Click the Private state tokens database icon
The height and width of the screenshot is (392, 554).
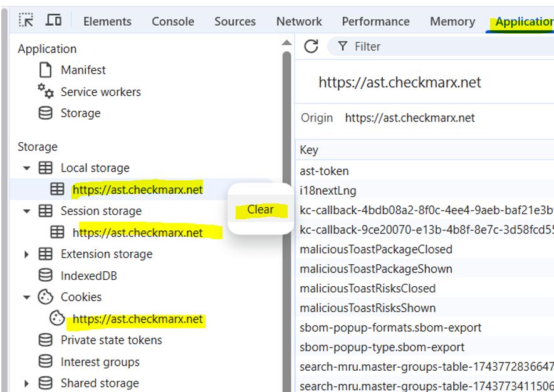(x=45, y=340)
